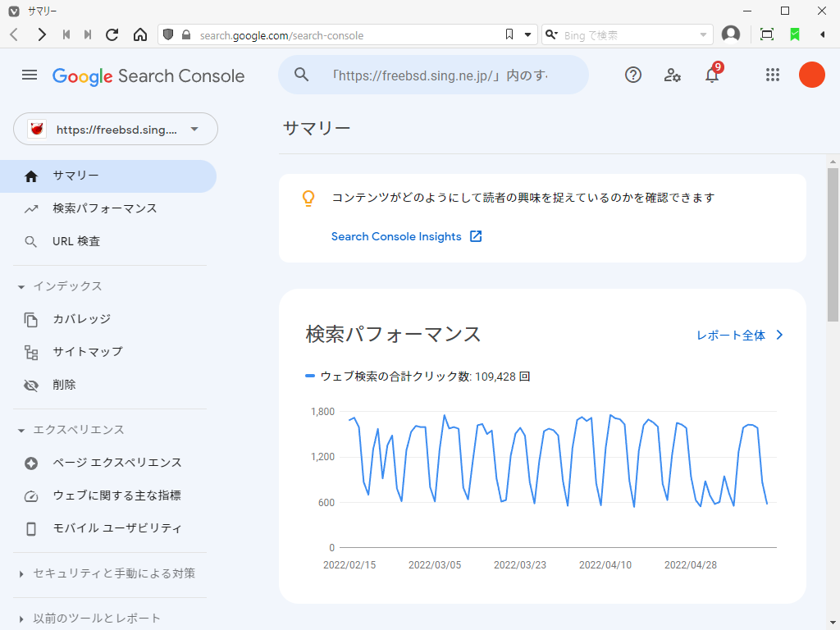840x630 pixels.
Task: Select サマリー in sidebar
Action: 108,176
